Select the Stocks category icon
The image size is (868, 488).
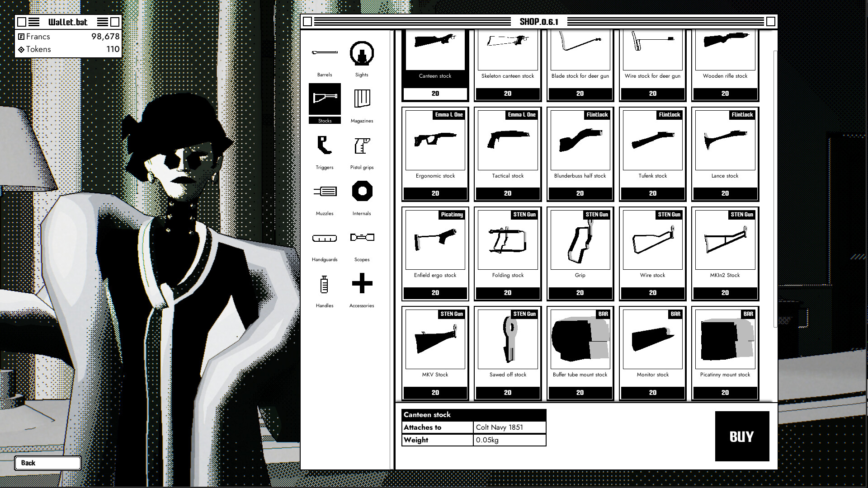(x=325, y=103)
